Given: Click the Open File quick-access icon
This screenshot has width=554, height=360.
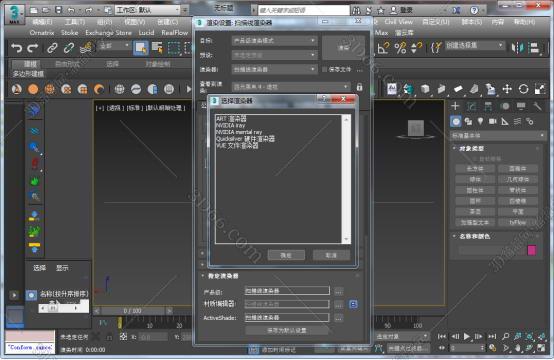Looking at the screenshot, I should pyautogui.click(x=46, y=10).
